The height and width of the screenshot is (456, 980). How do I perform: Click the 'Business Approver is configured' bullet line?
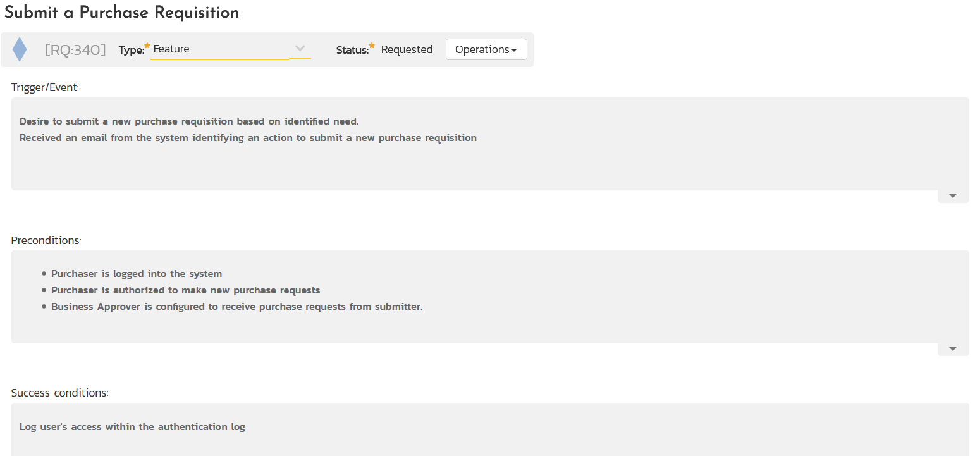click(x=236, y=307)
